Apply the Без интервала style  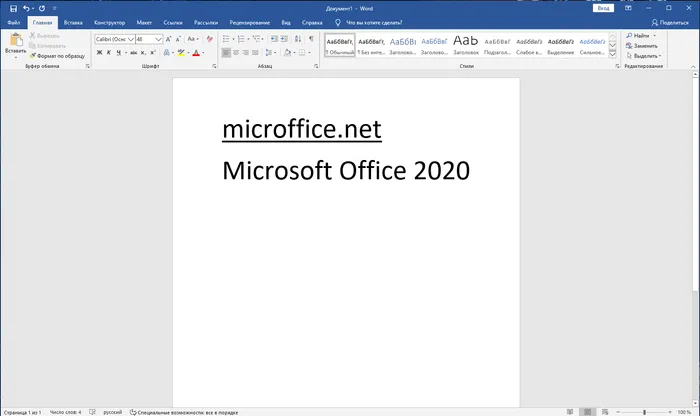[x=371, y=45]
